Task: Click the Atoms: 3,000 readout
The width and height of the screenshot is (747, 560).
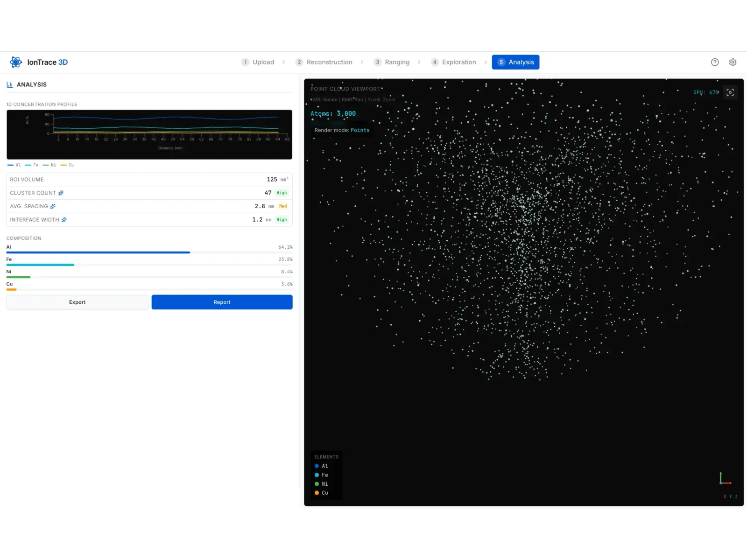Action: [x=333, y=113]
